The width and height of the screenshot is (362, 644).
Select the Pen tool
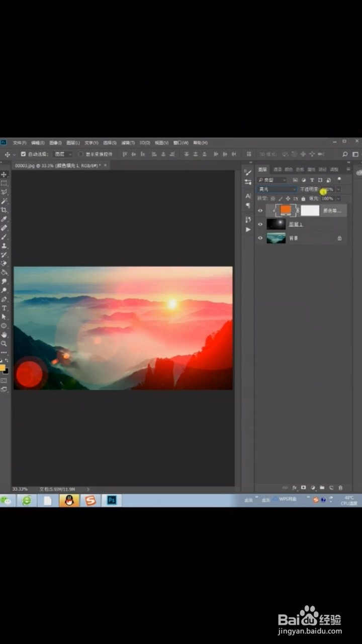pyautogui.click(x=4, y=299)
